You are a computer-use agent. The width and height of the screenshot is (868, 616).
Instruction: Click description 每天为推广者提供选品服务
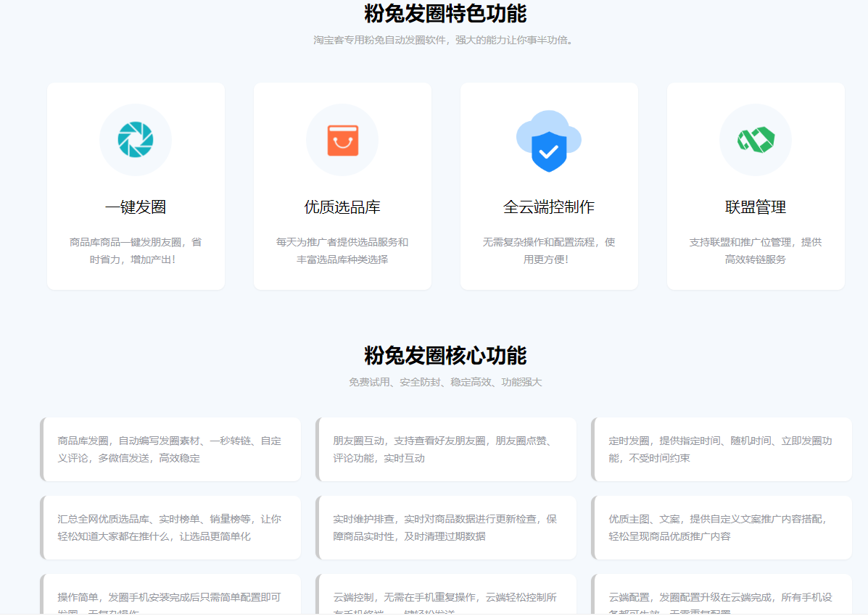[342, 251]
